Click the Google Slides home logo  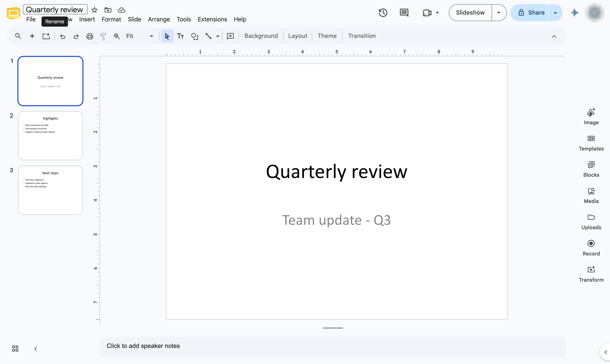[x=14, y=13]
